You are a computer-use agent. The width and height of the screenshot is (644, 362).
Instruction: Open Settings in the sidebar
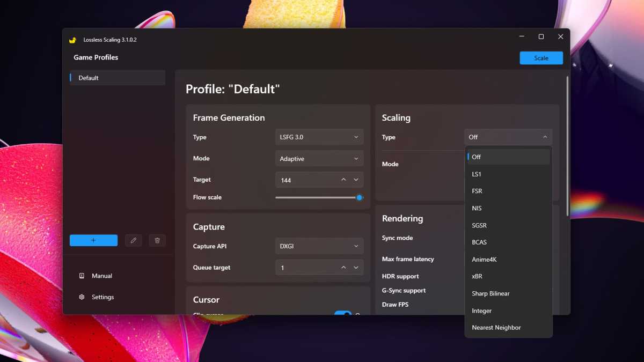click(103, 297)
